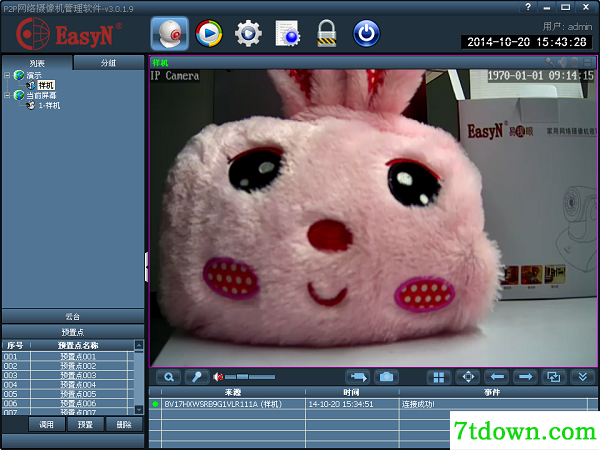
Task: Select preset row 预置点003
Action: coord(68,375)
